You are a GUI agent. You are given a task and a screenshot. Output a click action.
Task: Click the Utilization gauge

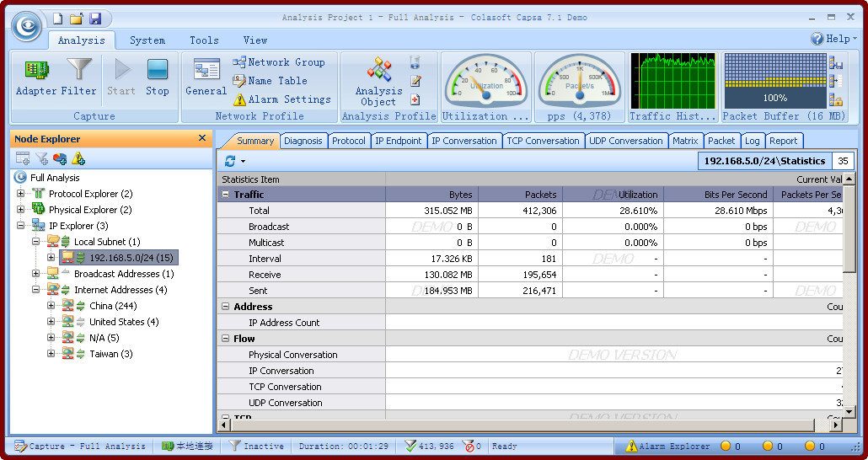[486, 81]
